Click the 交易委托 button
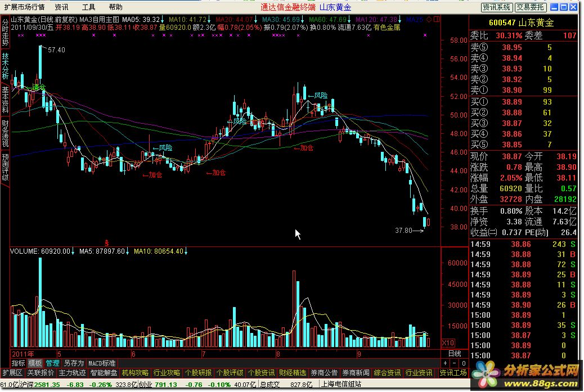Image resolution: width=584 pixels, height=392 pixels. point(531,7)
